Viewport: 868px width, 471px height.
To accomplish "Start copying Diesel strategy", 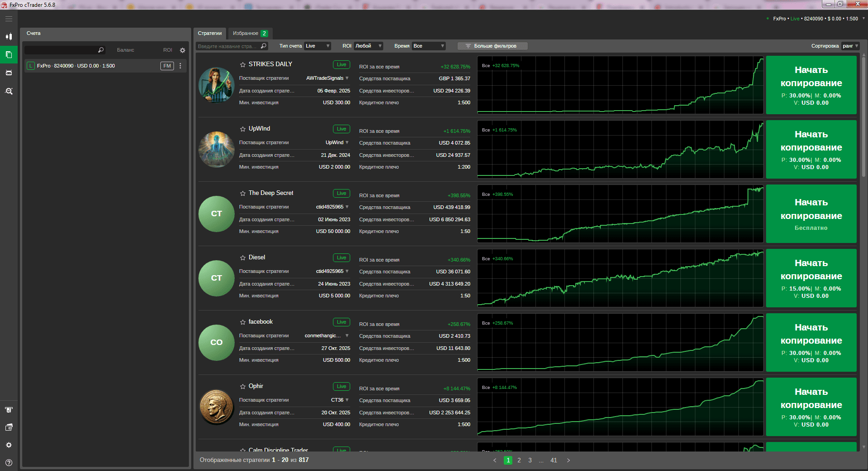I will pyautogui.click(x=811, y=278).
